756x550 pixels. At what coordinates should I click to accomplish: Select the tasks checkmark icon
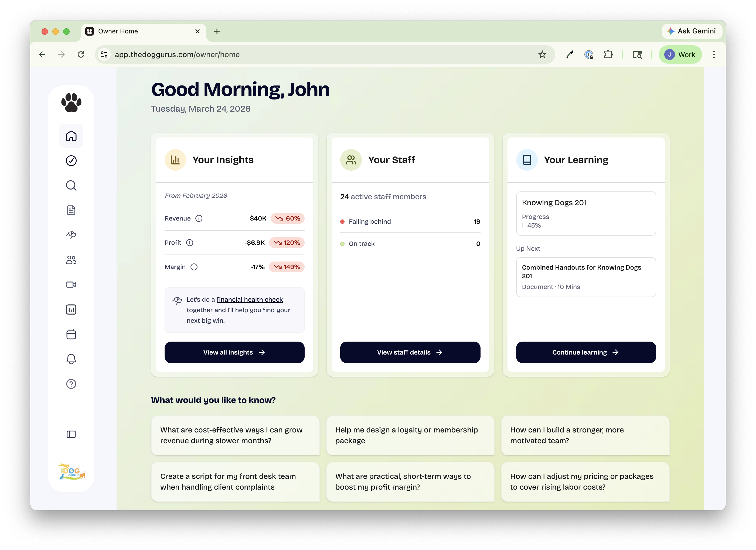(71, 161)
